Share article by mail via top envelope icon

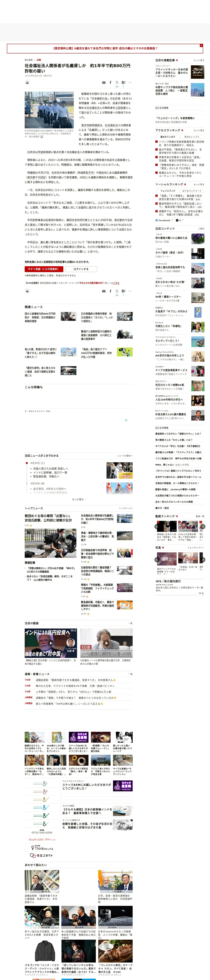(x=104, y=82)
